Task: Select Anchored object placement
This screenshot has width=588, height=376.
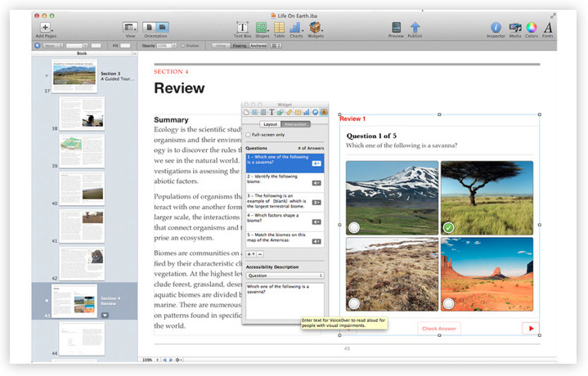Action: pos(258,45)
